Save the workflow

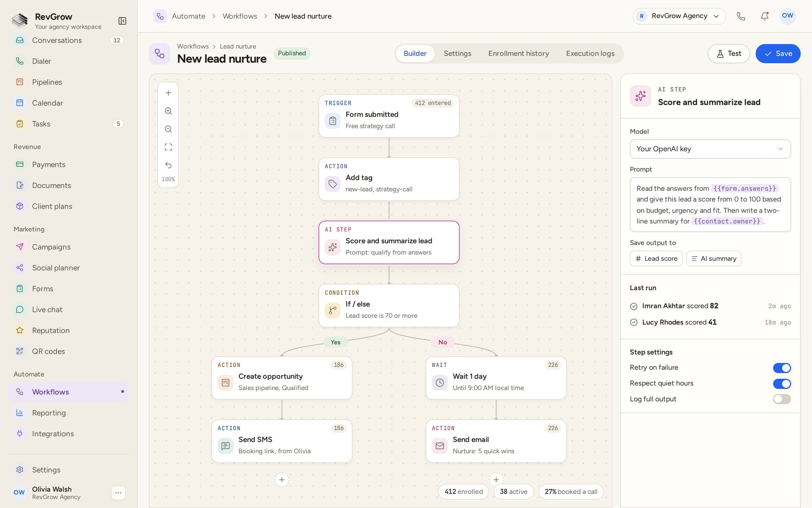point(778,53)
